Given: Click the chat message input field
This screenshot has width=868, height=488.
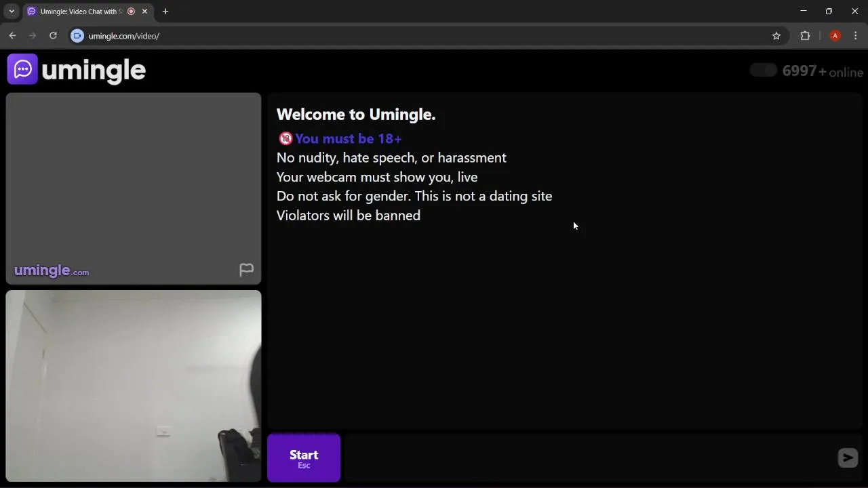Looking at the screenshot, I should [x=590, y=458].
